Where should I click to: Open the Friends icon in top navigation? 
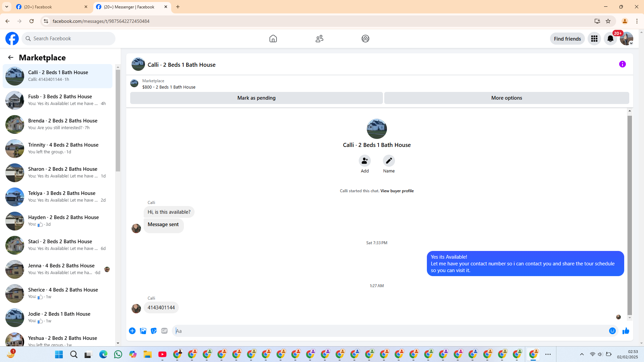[x=319, y=39]
